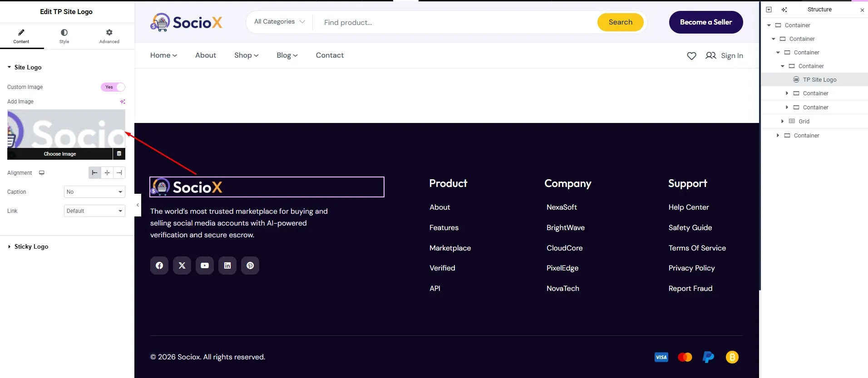
Task: Click the AI sparkle icon beside Add Image
Action: [123, 102]
